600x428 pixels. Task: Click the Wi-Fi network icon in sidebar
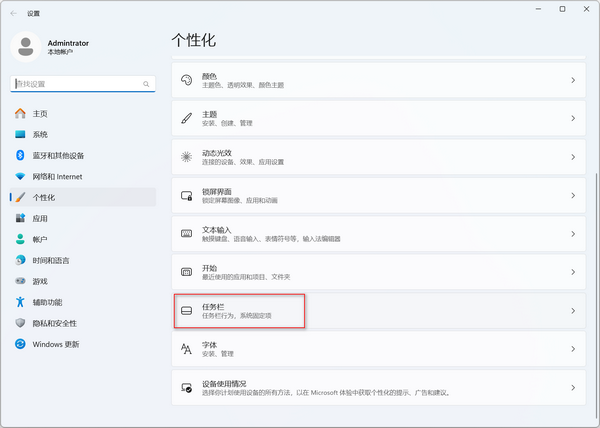(20, 176)
